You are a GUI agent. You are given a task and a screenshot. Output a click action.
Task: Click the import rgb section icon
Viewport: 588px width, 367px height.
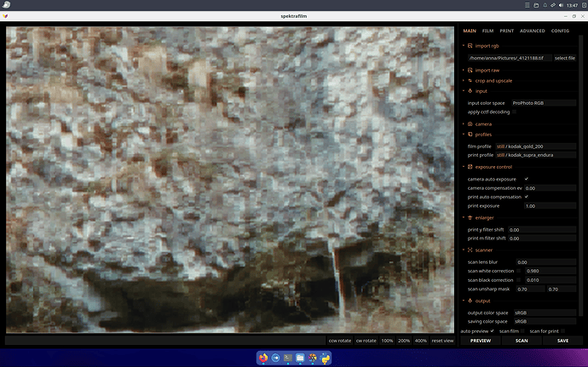click(470, 46)
